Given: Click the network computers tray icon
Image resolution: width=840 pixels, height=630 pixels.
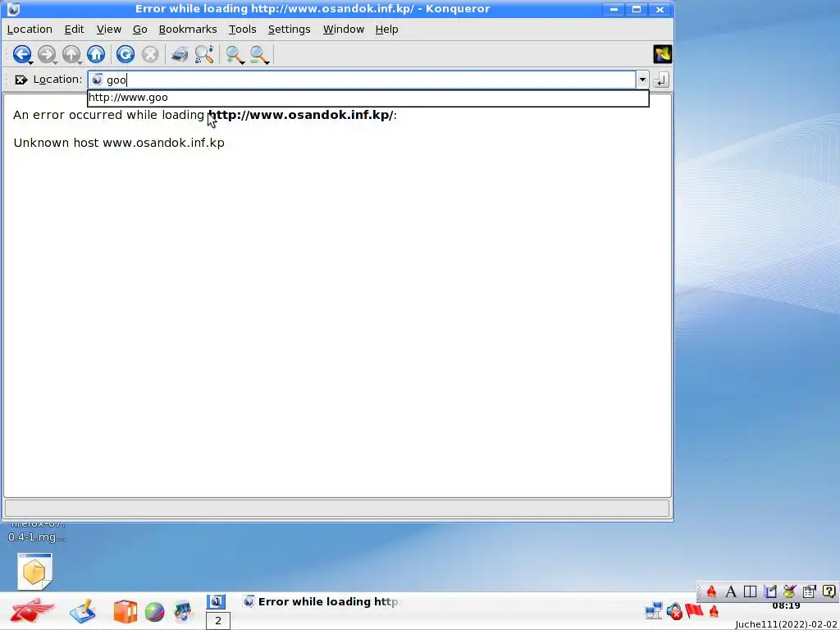Looking at the screenshot, I should pyautogui.click(x=654, y=610).
